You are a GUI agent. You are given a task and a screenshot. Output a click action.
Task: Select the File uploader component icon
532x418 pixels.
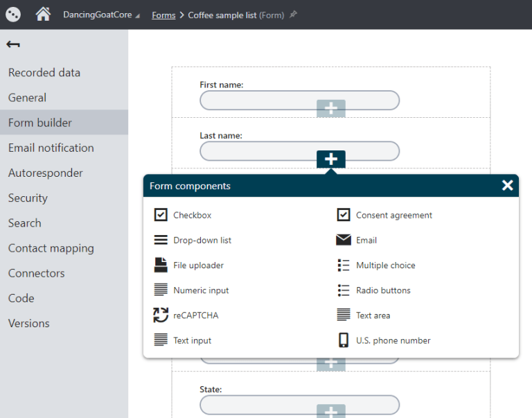[x=161, y=265]
